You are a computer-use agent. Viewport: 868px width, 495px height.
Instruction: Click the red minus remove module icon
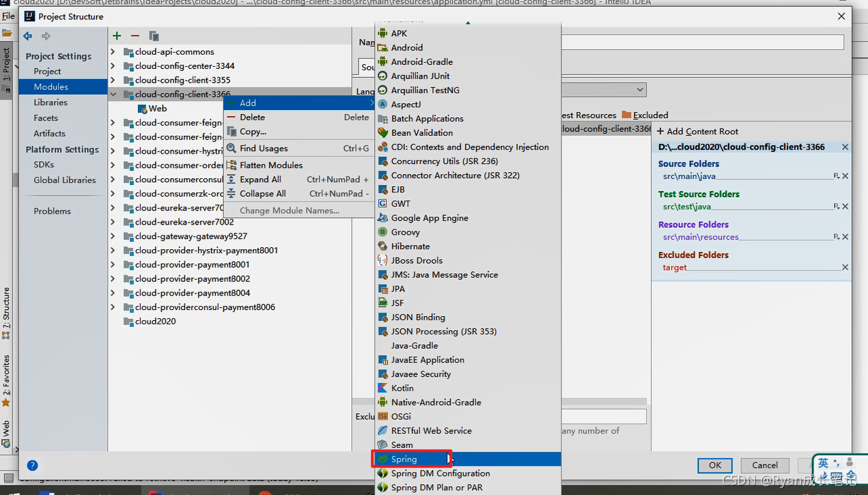(135, 36)
